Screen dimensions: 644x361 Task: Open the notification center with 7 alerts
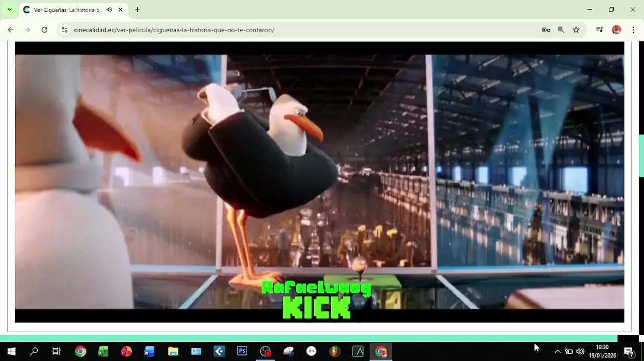629,351
